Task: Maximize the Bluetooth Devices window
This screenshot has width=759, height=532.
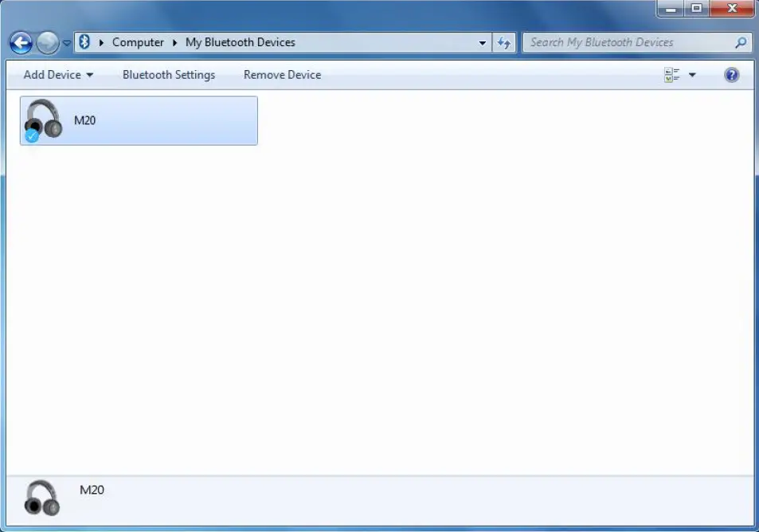Action: tap(697, 8)
